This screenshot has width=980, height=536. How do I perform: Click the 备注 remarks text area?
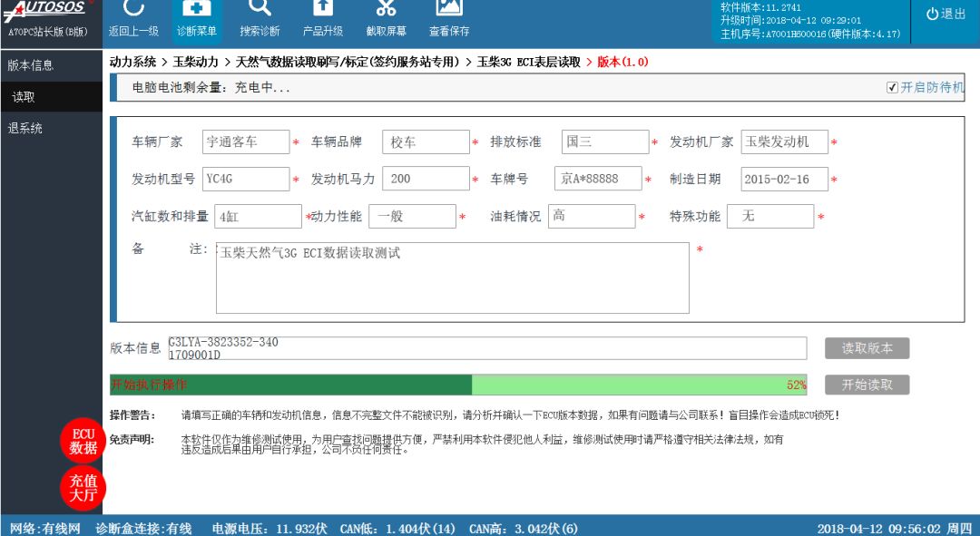[x=453, y=278]
